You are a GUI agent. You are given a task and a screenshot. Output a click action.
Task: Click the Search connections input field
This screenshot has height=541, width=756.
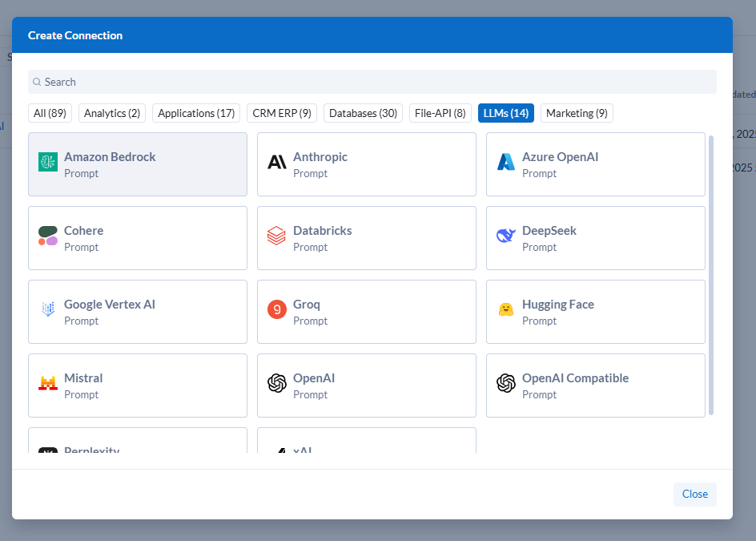[372, 82]
